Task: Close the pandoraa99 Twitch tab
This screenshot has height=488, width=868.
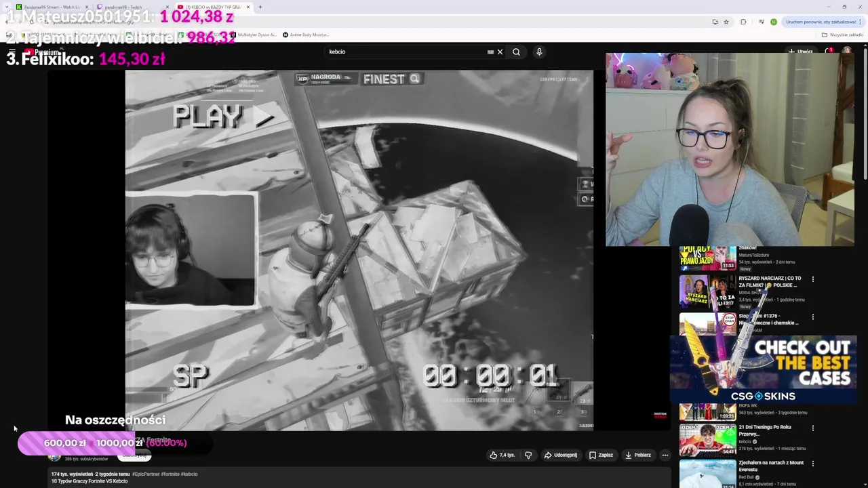Action: click(167, 7)
